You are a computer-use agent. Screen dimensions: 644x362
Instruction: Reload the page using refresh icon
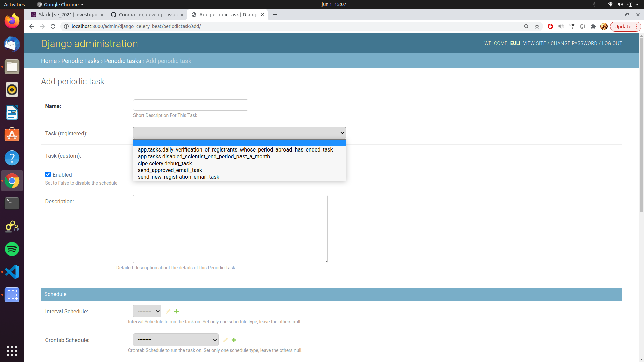(53, 26)
